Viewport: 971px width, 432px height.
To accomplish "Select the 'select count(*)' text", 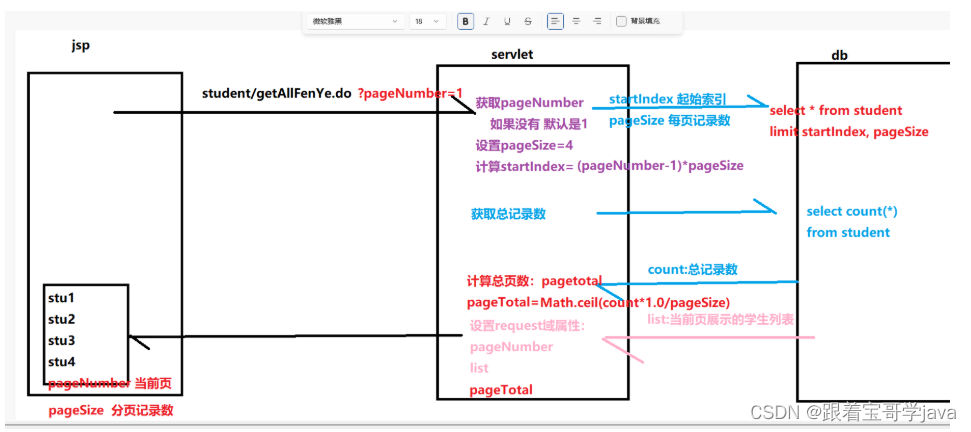I will (852, 212).
